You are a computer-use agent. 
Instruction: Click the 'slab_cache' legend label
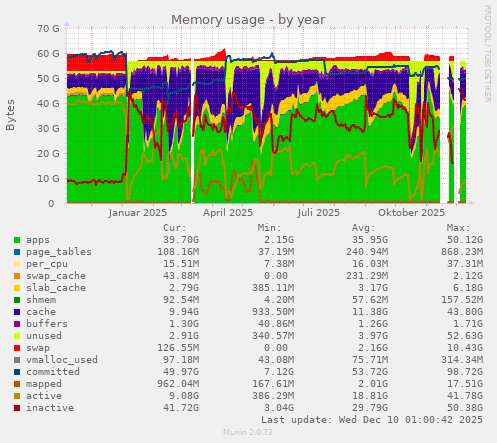pos(56,288)
